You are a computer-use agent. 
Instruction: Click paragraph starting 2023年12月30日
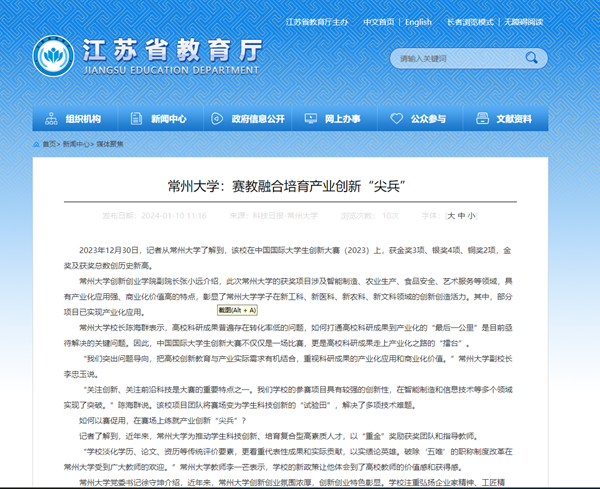point(287,258)
